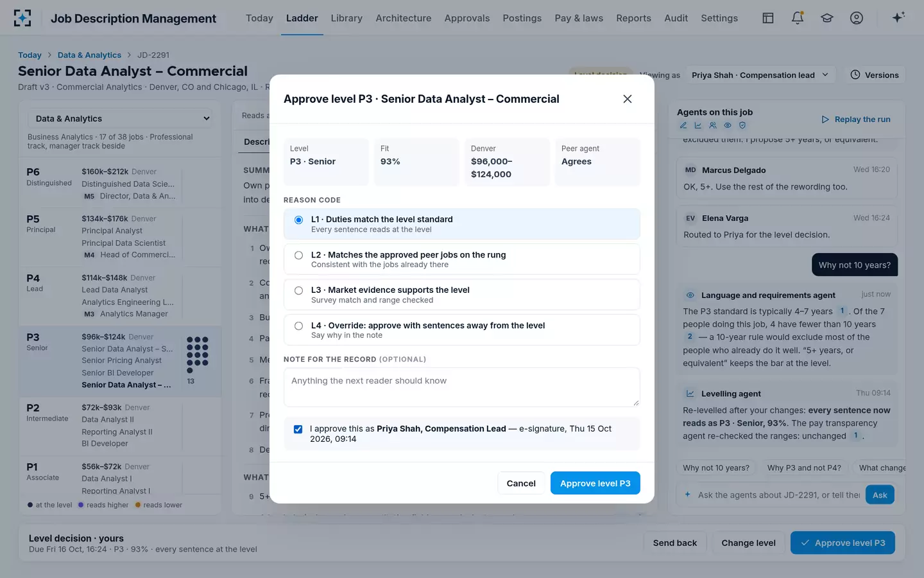The image size is (924, 578).
Task: Open the notifications bell
Action: coord(798,18)
